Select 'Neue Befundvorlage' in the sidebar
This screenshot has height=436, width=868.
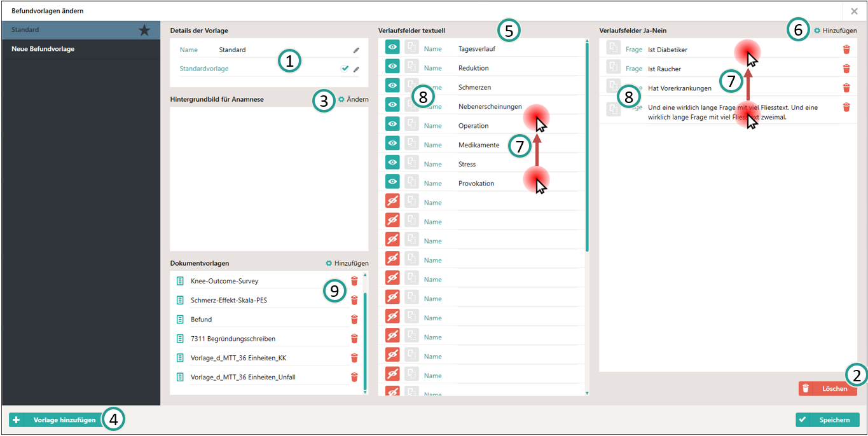tap(43, 49)
